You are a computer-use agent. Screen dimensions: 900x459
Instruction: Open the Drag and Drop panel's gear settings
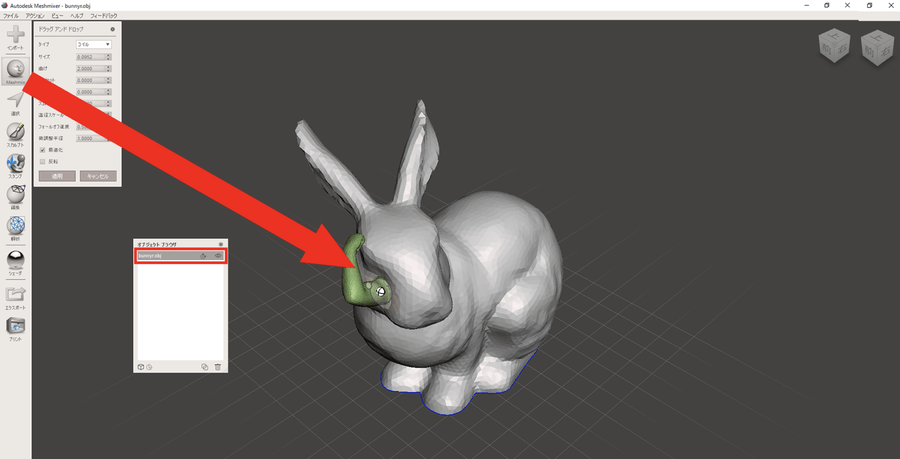pos(112,29)
